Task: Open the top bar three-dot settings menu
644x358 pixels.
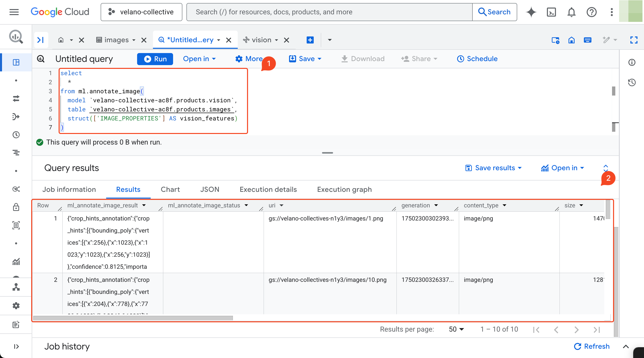Action: [x=612, y=12]
